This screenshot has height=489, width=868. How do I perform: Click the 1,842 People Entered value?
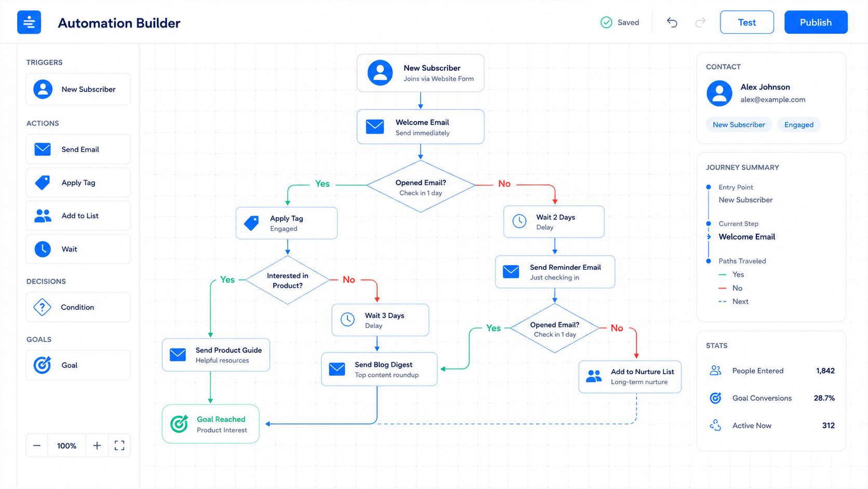click(x=825, y=371)
